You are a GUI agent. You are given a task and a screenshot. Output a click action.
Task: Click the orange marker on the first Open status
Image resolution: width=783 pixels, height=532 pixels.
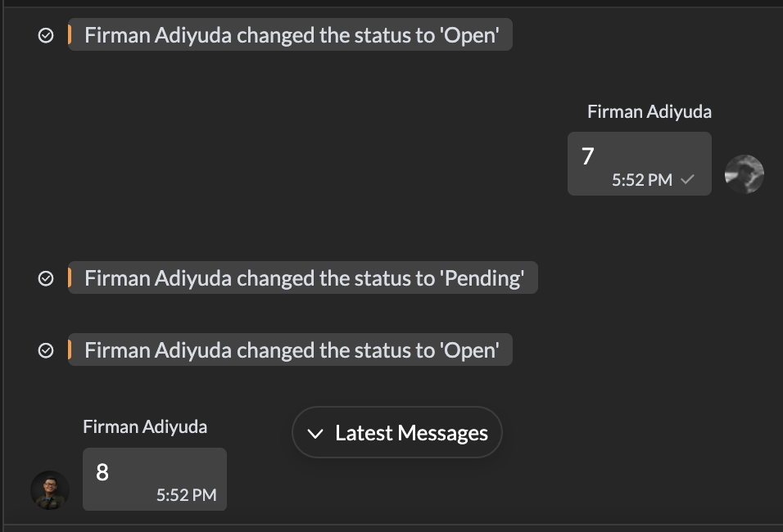[70, 35]
